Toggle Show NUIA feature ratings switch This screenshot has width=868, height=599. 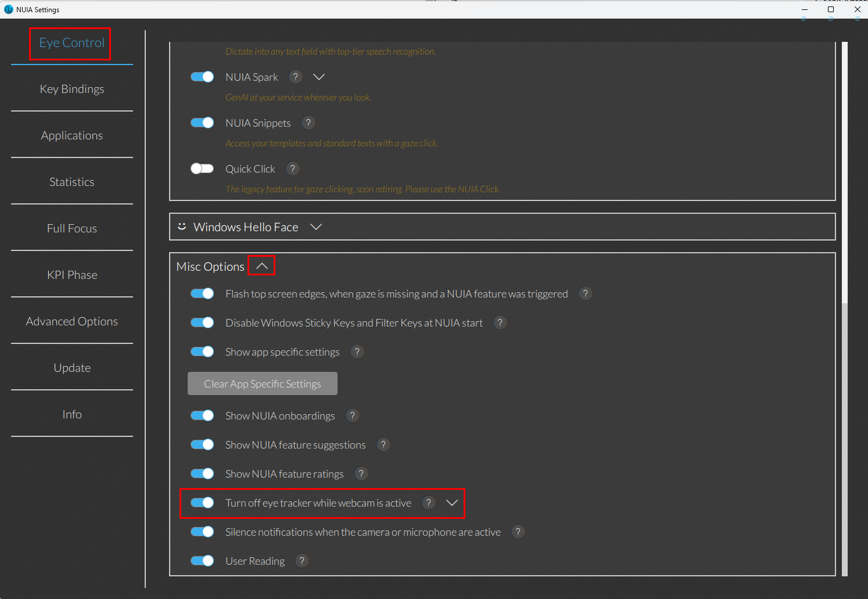click(202, 474)
